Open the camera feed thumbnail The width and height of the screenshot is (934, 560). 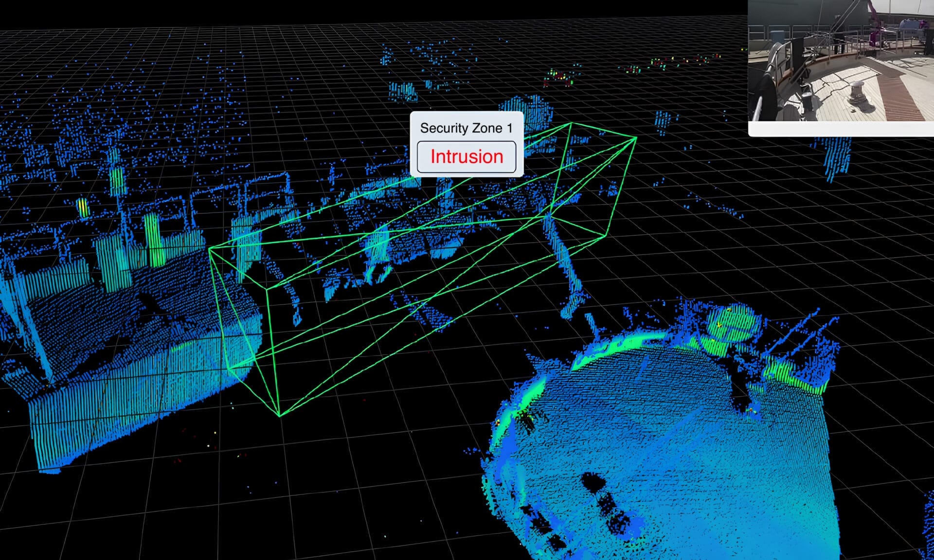click(x=841, y=61)
